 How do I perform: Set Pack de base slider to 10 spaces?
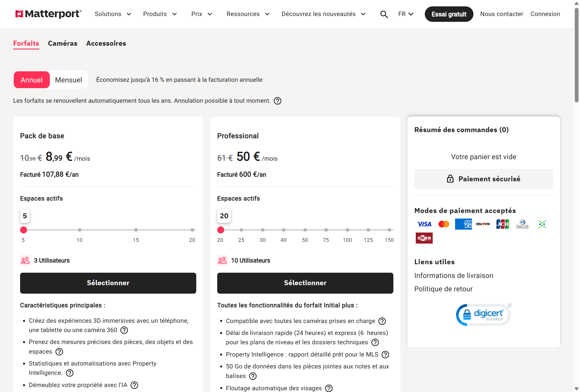pos(79,230)
